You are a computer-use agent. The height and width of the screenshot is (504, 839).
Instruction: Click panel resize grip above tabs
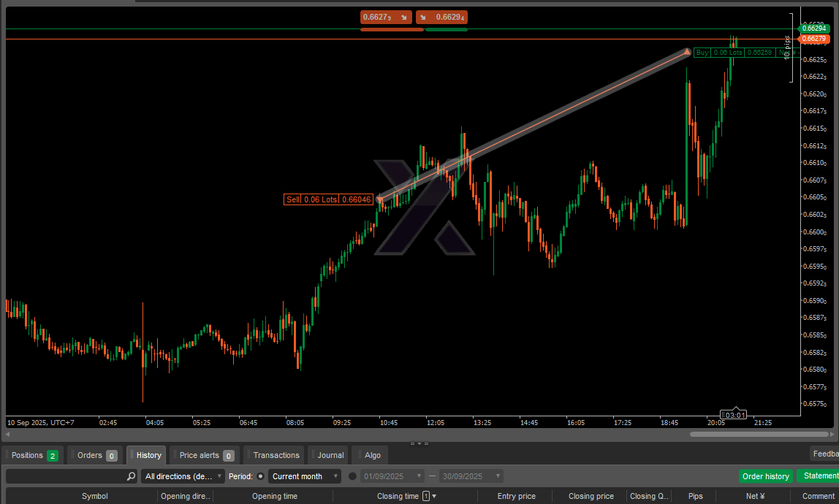pos(419,443)
